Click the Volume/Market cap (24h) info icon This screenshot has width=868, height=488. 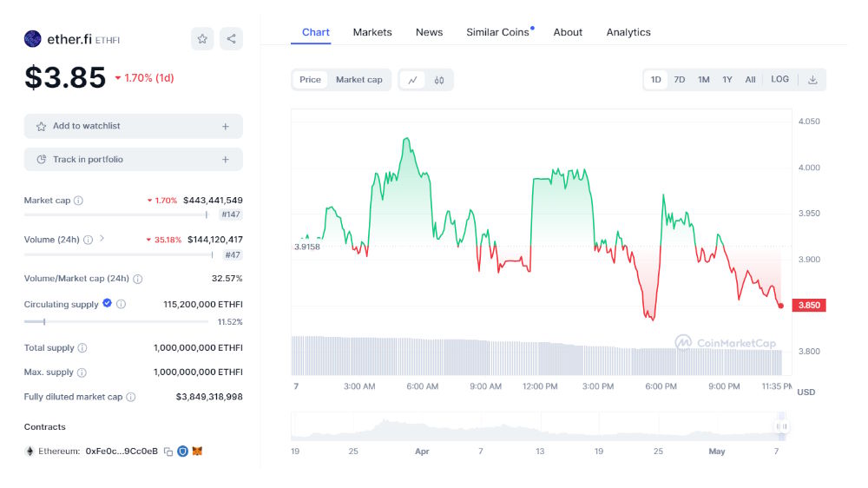(138, 279)
